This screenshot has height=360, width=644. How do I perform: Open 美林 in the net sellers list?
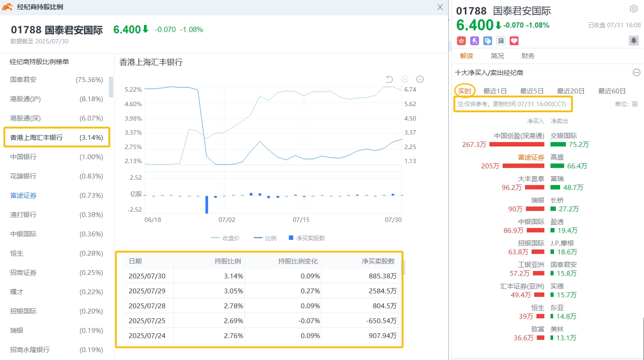click(x=557, y=329)
